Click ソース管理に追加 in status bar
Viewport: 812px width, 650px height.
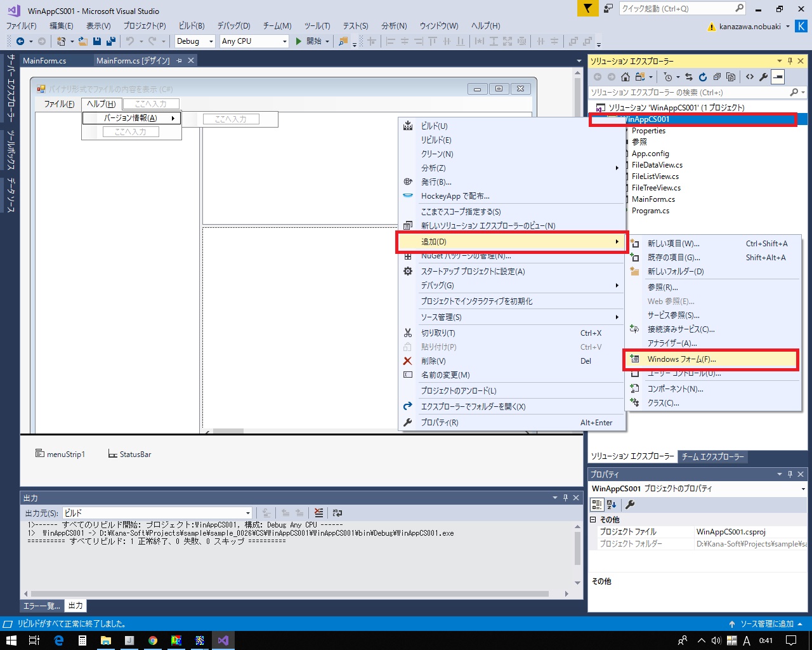tap(766, 624)
